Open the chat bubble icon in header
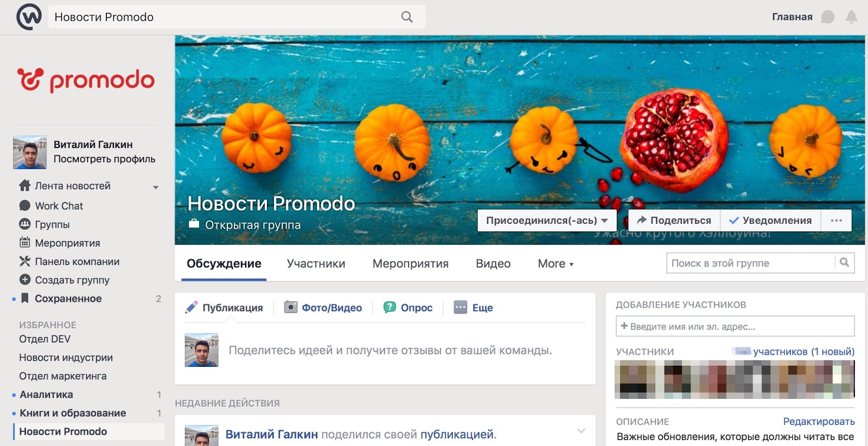 pyautogui.click(x=828, y=17)
